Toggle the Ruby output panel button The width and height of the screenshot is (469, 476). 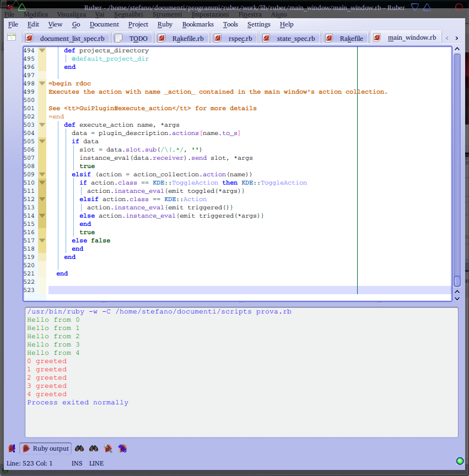[x=46, y=448]
